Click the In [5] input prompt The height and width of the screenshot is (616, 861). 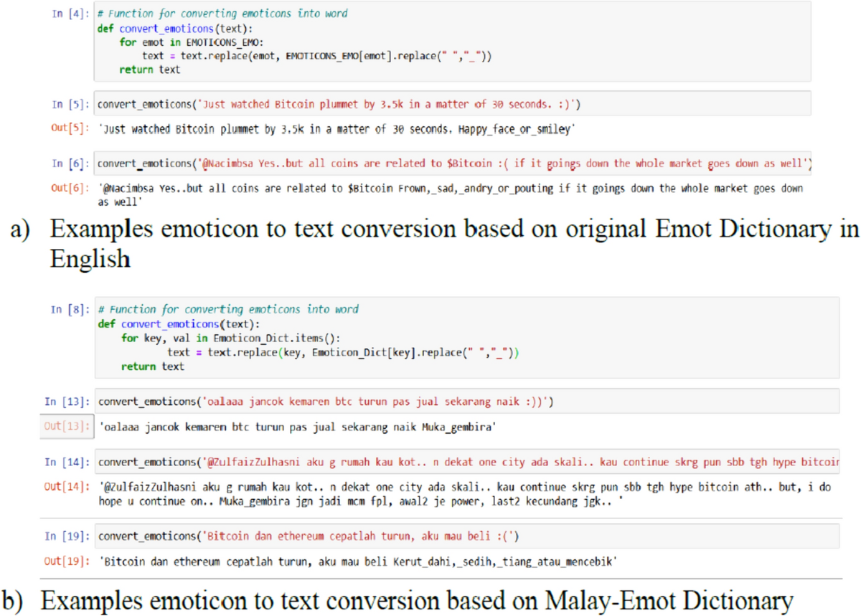coord(70,103)
